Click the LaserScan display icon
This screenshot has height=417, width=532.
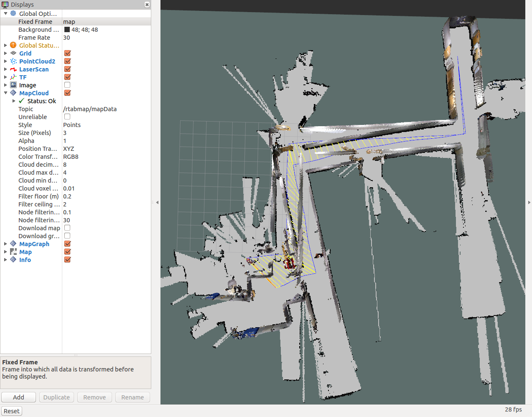(x=13, y=69)
